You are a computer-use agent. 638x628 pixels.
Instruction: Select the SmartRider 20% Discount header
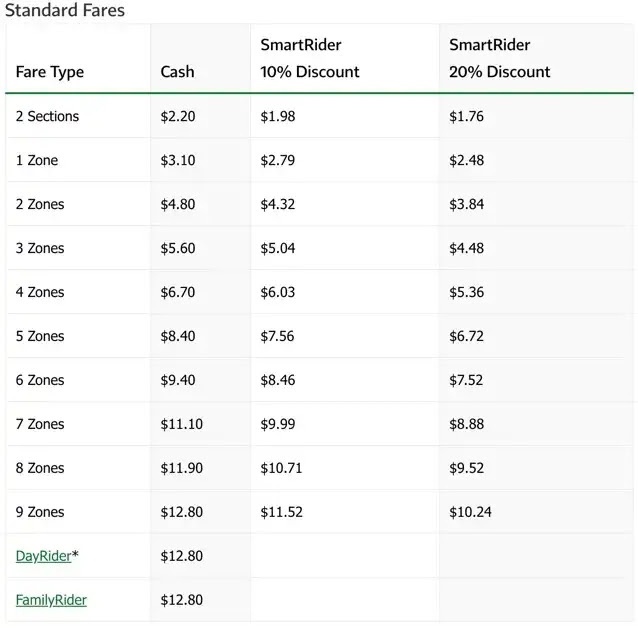[x=500, y=58]
